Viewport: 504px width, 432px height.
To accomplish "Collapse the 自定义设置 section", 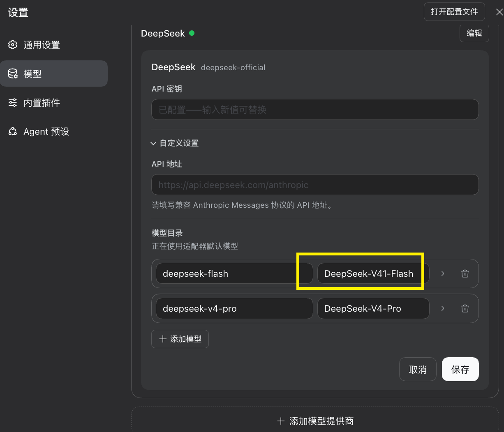I will pos(175,143).
